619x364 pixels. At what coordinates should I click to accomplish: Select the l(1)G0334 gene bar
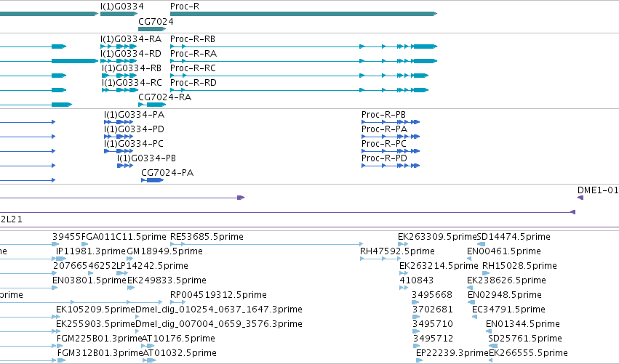(119, 14)
